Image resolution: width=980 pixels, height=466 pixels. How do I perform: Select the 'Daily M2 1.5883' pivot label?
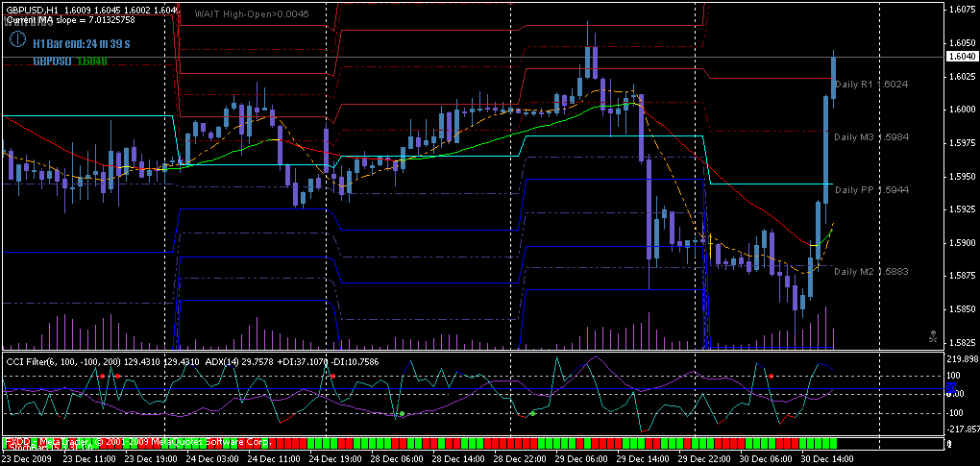pyautogui.click(x=871, y=272)
